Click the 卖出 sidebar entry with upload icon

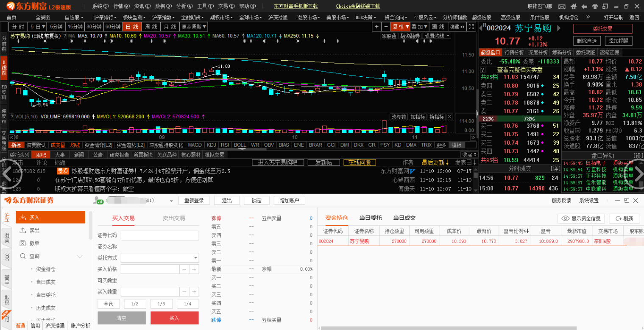pyautogui.click(x=50, y=230)
